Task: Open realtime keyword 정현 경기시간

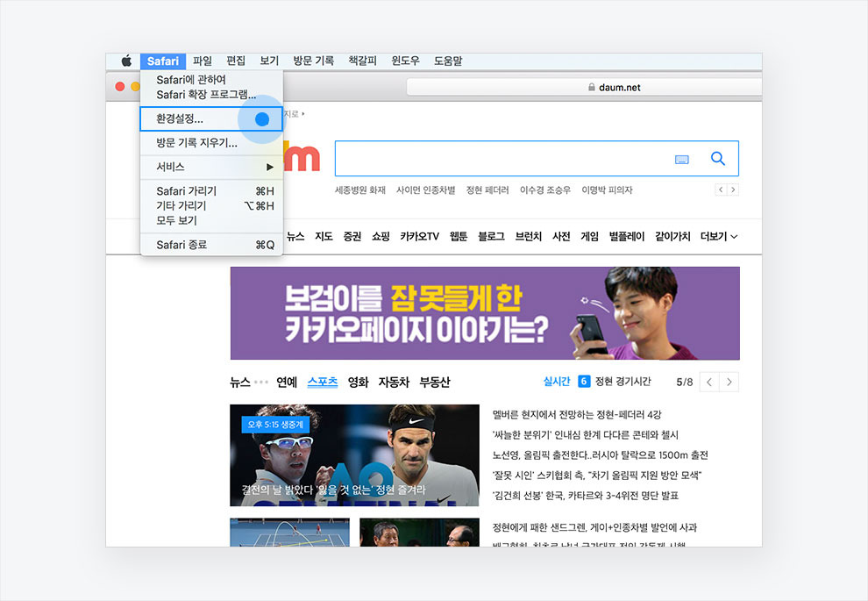Action: [x=623, y=382]
